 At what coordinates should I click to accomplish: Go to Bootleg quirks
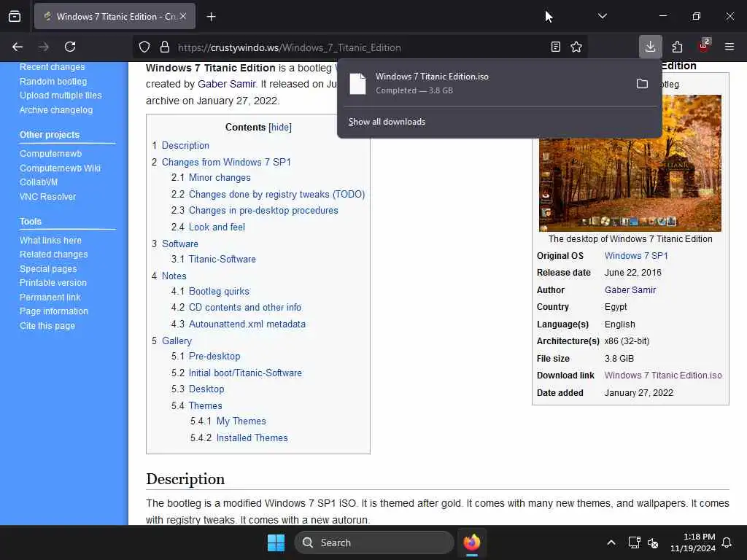pyautogui.click(x=210, y=292)
